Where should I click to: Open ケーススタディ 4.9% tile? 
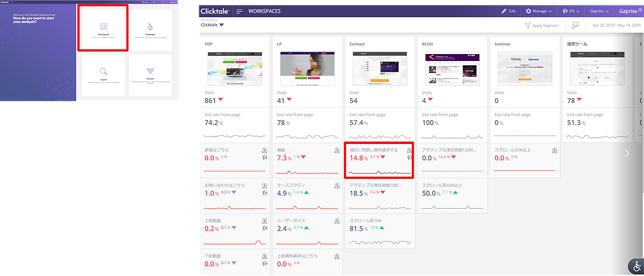coord(308,196)
